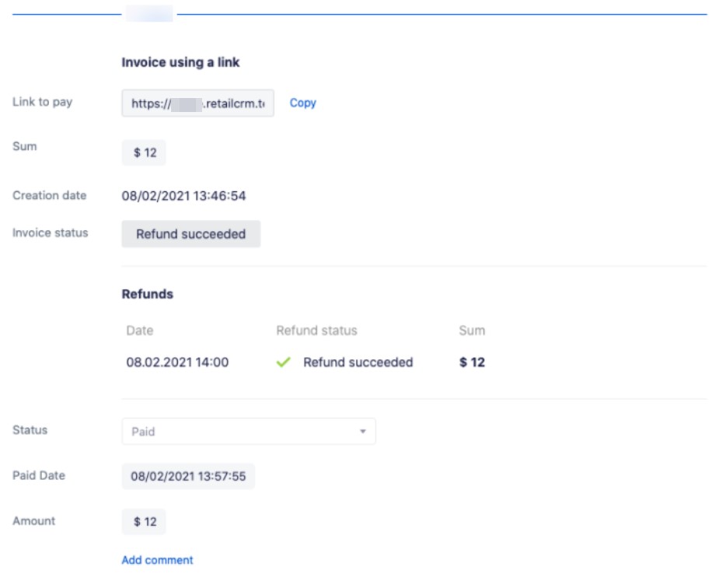This screenshot has height=588, width=723.
Task: Click the Refund status column header
Action: 316,331
